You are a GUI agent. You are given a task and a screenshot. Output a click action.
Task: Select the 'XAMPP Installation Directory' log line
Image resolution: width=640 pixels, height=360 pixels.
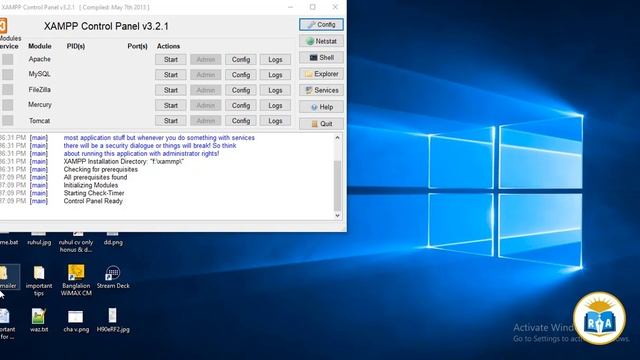[x=124, y=162]
